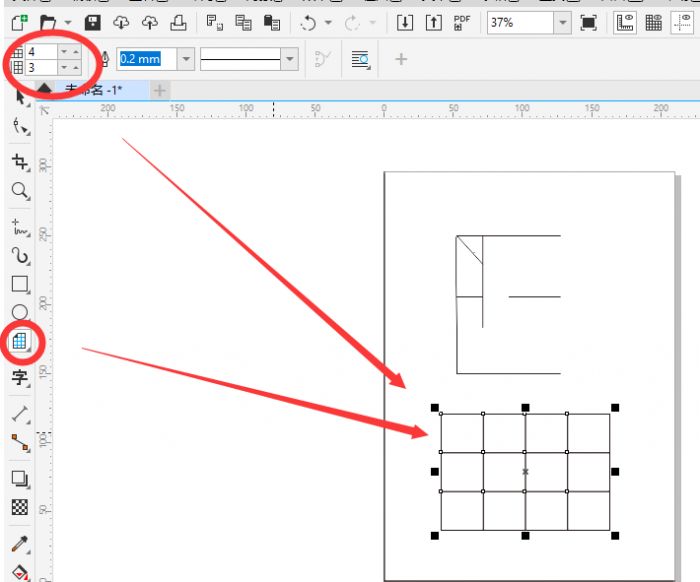Select the Rectangle tool
This screenshot has width=700, height=582.
[20, 284]
